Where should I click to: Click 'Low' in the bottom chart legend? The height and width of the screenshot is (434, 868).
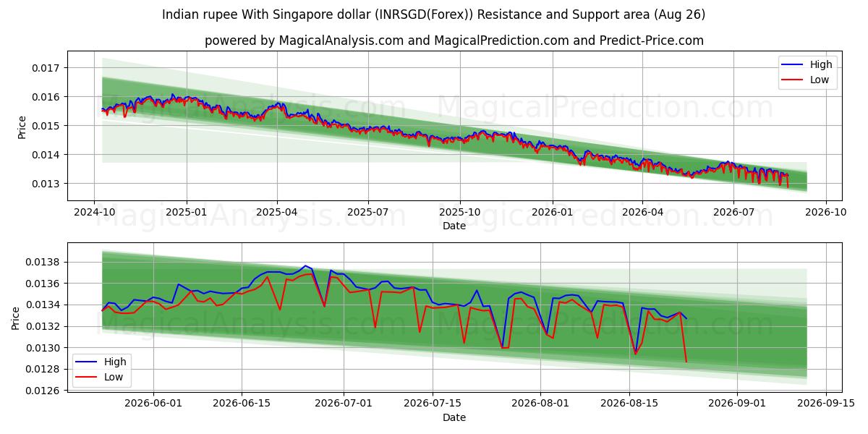click(114, 377)
